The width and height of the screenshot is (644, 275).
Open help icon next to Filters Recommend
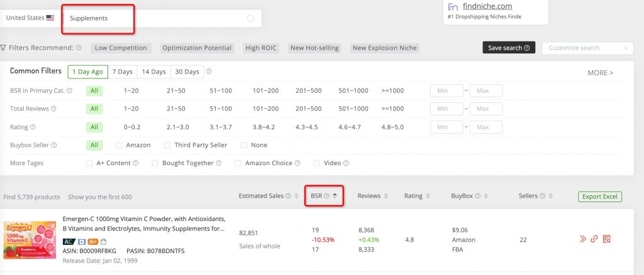pyautogui.click(x=79, y=48)
